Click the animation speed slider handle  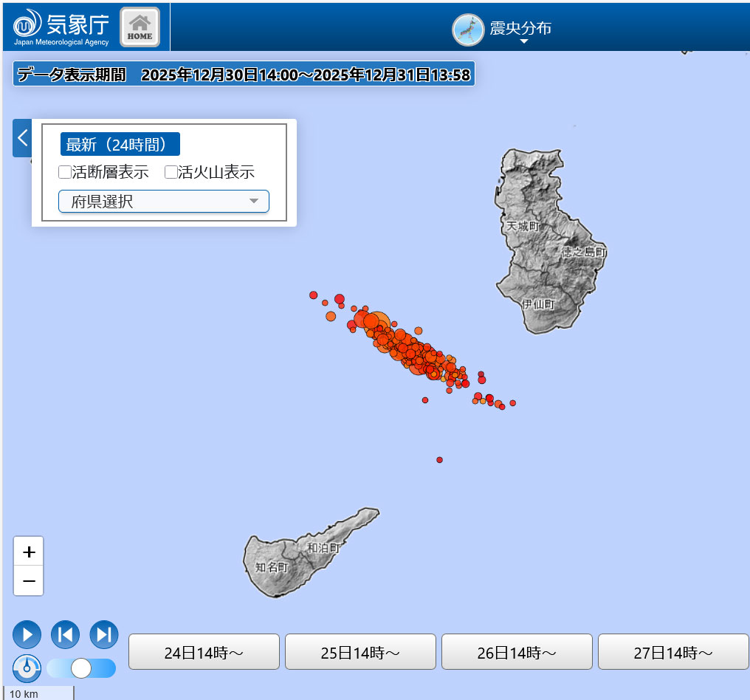point(81,668)
